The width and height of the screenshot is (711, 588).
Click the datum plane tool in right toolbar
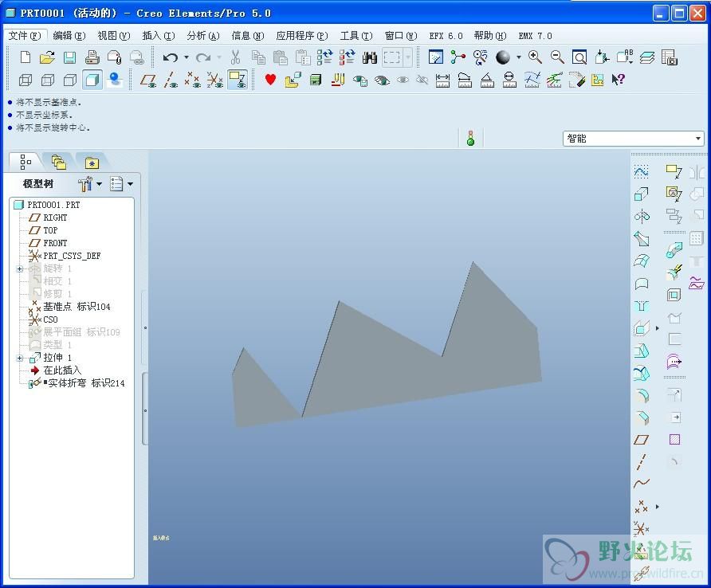(x=641, y=439)
